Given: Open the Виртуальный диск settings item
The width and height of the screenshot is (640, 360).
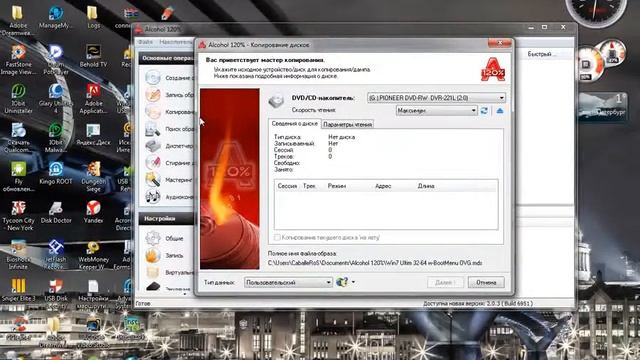Looking at the screenshot, I should click(x=169, y=272).
